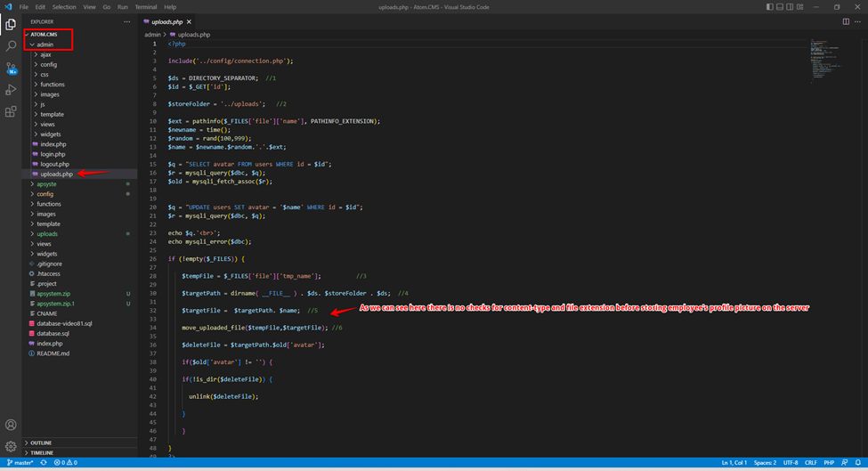
Task: Expand the uploads folder
Action: click(x=79, y=233)
